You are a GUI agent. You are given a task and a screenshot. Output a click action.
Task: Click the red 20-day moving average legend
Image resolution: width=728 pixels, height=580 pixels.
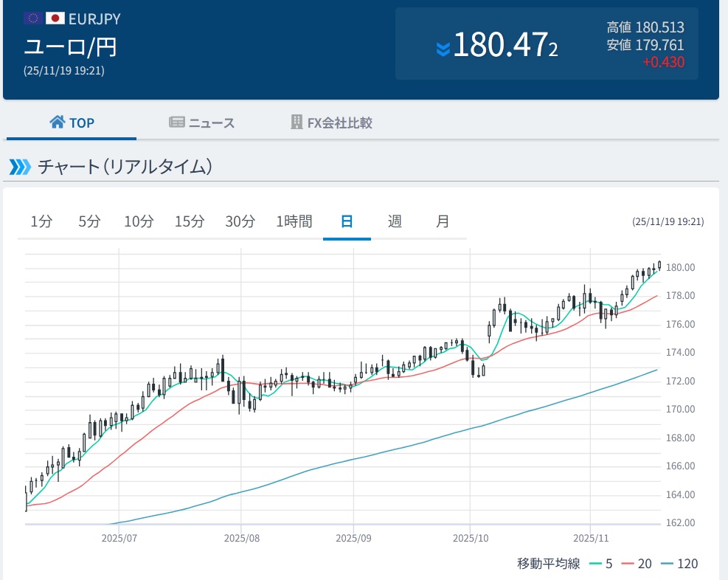click(x=637, y=564)
